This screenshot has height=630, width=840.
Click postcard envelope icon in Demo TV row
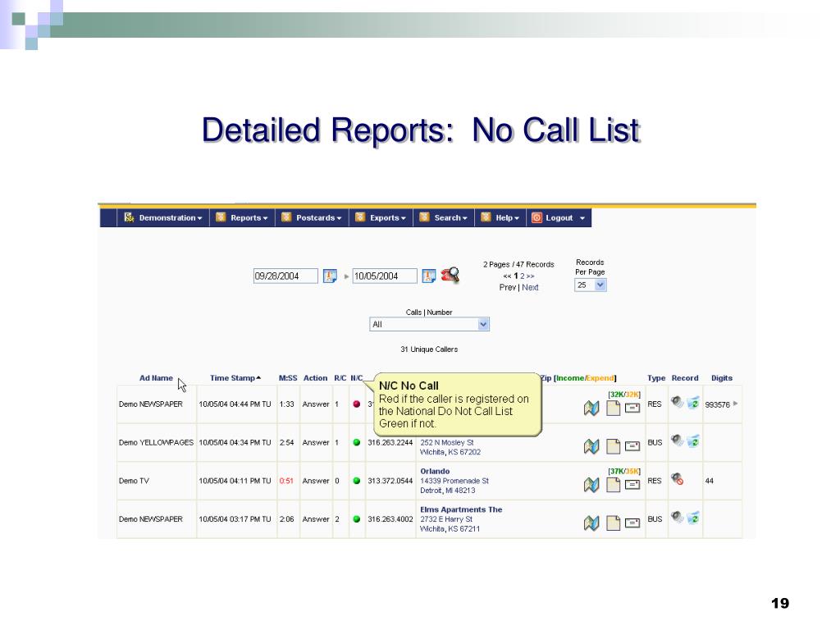click(x=632, y=485)
